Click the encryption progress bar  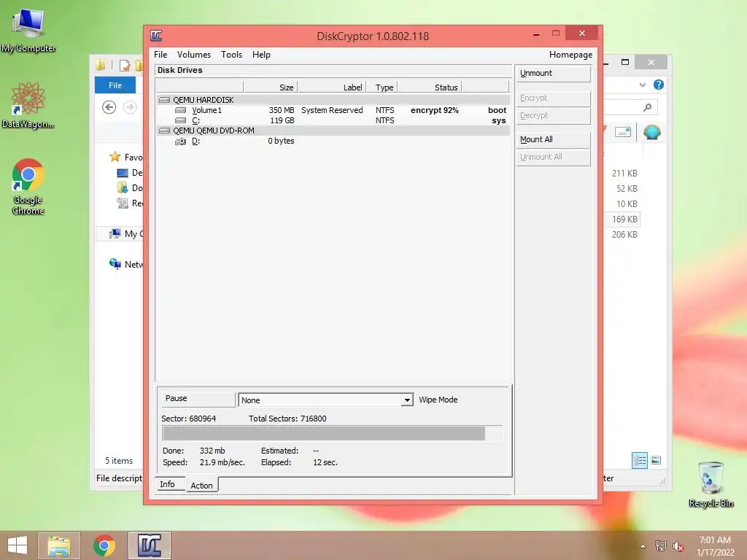(x=333, y=434)
